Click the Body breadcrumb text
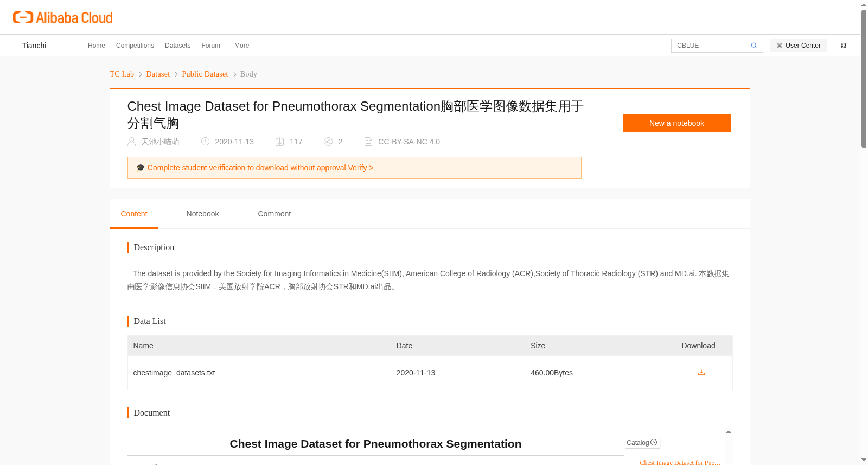This screenshot has height=465, width=868. tap(248, 74)
